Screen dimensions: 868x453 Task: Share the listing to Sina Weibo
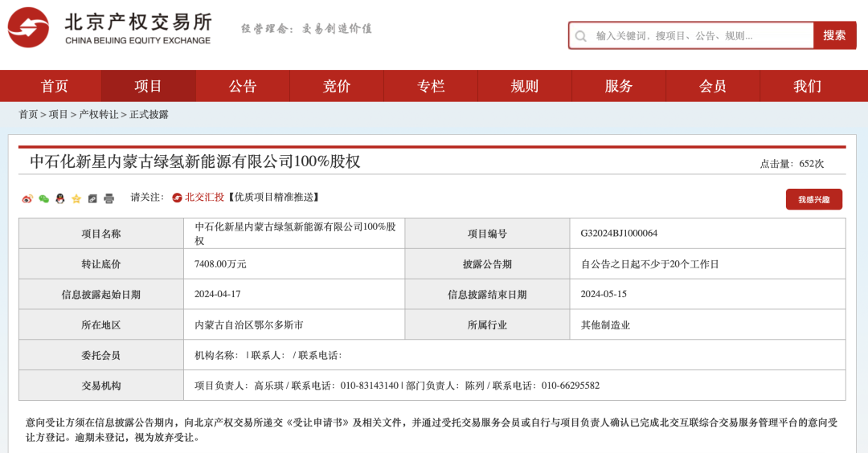coord(27,198)
